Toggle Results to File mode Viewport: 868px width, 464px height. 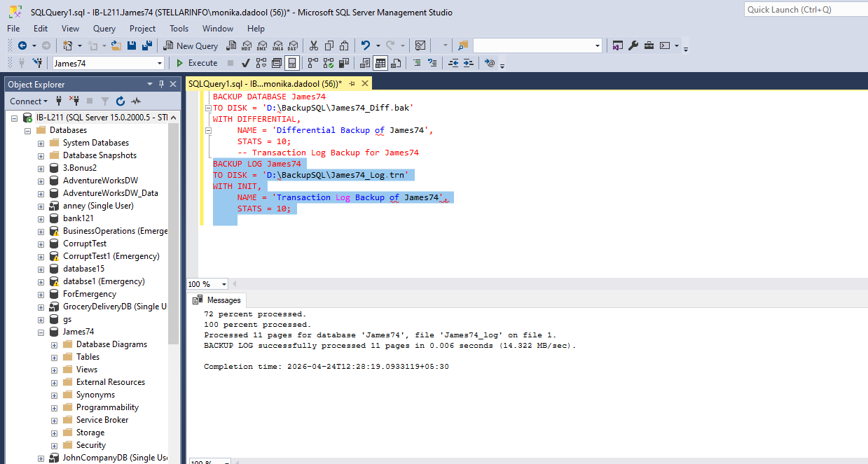click(x=396, y=63)
